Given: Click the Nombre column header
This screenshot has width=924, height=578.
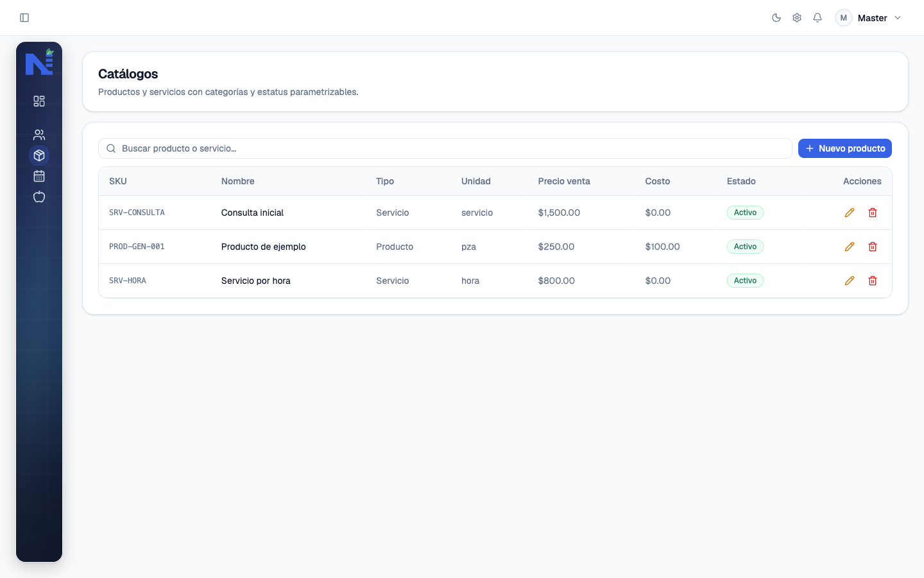Looking at the screenshot, I should pos(238,181).
